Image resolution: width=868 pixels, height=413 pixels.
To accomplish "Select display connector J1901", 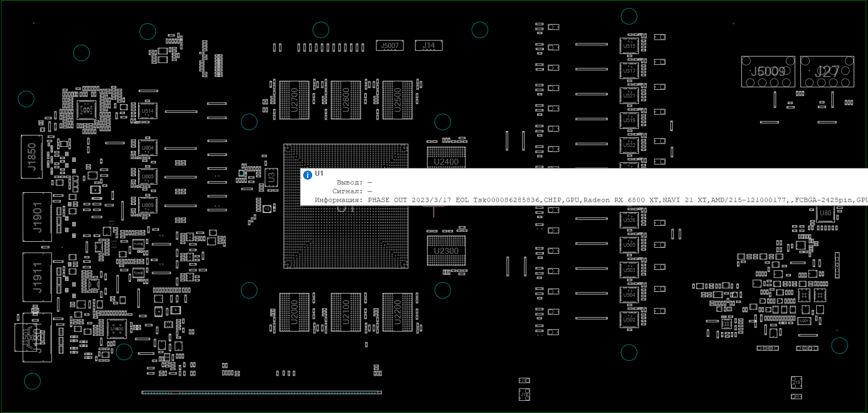I will [37, 217].
